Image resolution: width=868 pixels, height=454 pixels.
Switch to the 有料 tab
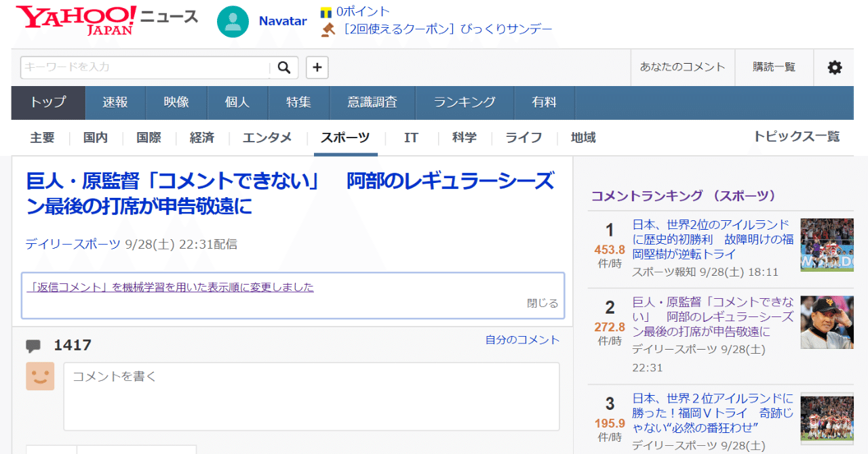[544, 102]
